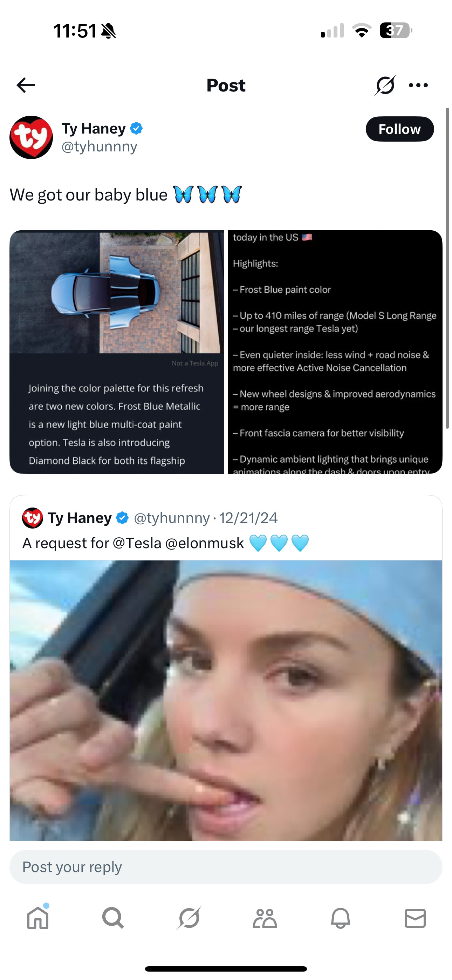Follow Ty Haney

(399, 129)
